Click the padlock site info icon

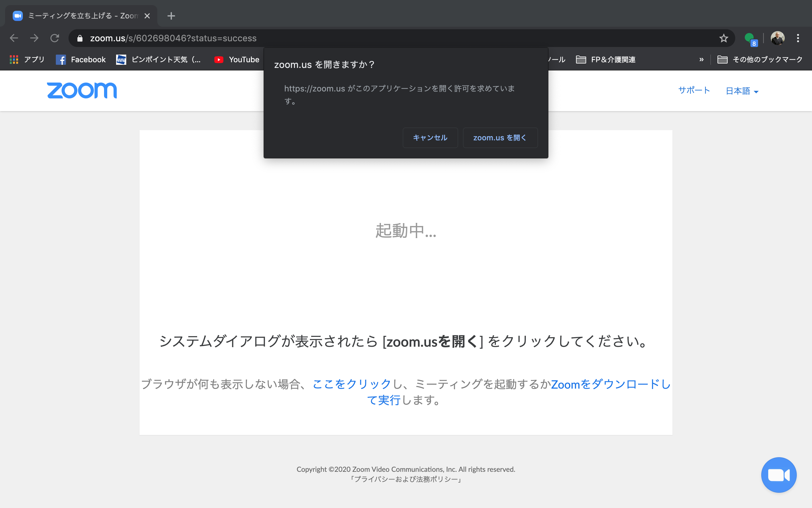[x=80, y=38]
